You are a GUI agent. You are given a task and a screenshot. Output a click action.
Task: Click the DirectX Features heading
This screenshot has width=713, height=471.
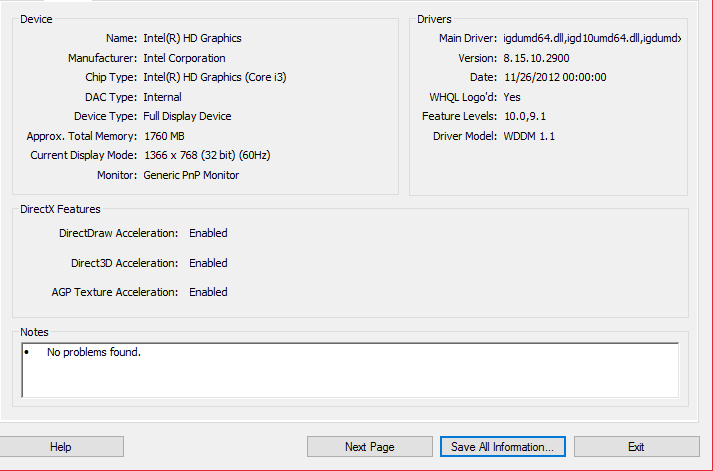60,209
